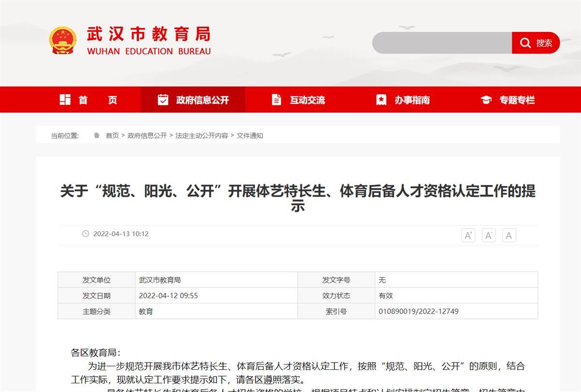Click the 各区教育局： salutation line

(x=96, y=353)
